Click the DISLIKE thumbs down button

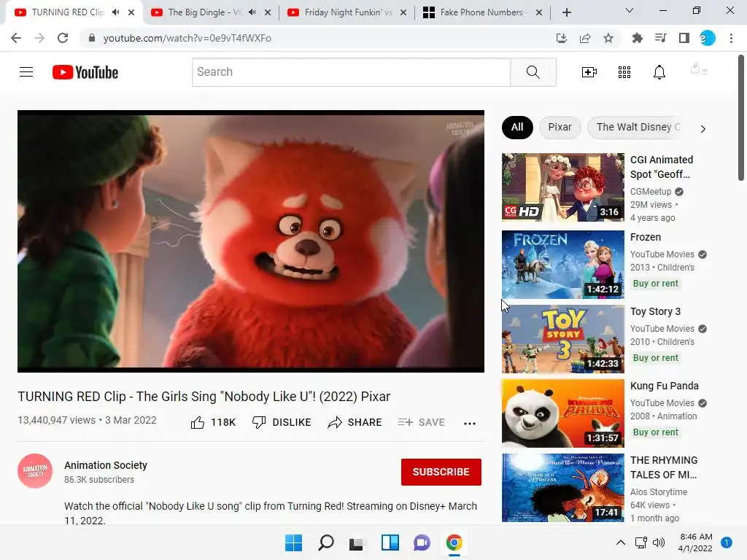click(282, 422)
